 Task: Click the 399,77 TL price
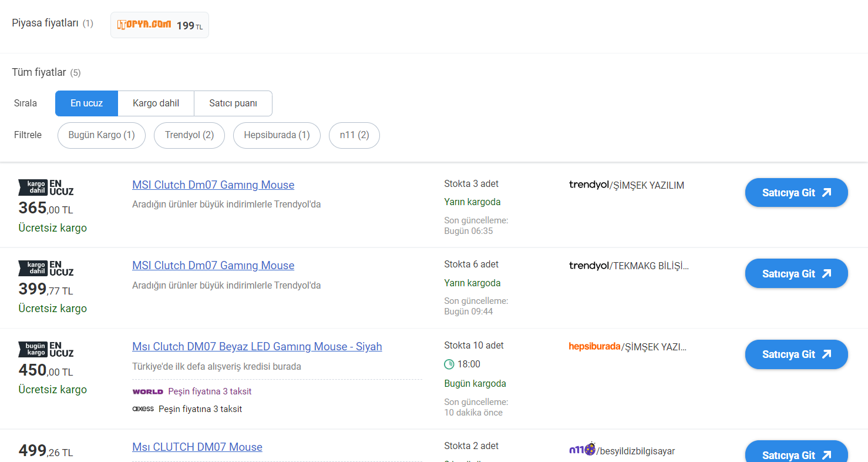(x=46, y=290)
